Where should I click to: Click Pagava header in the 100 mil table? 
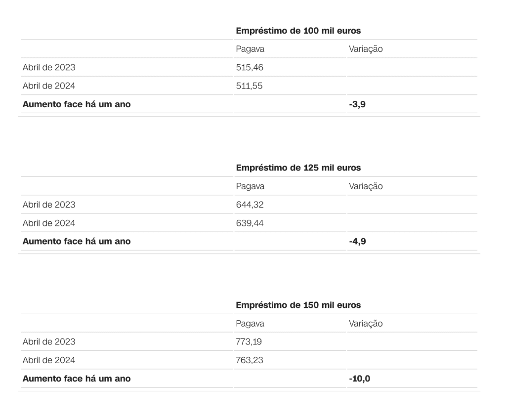point(250,49)
